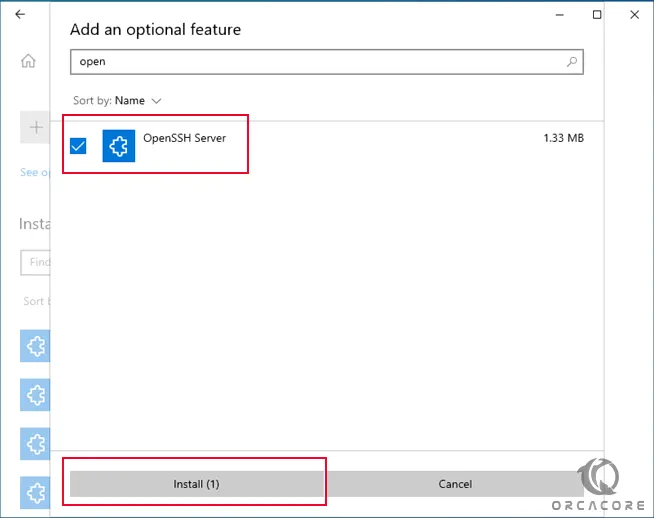The image size is (654, 518).
Task: Maximize the Settings window
Action: coord(597,15)
